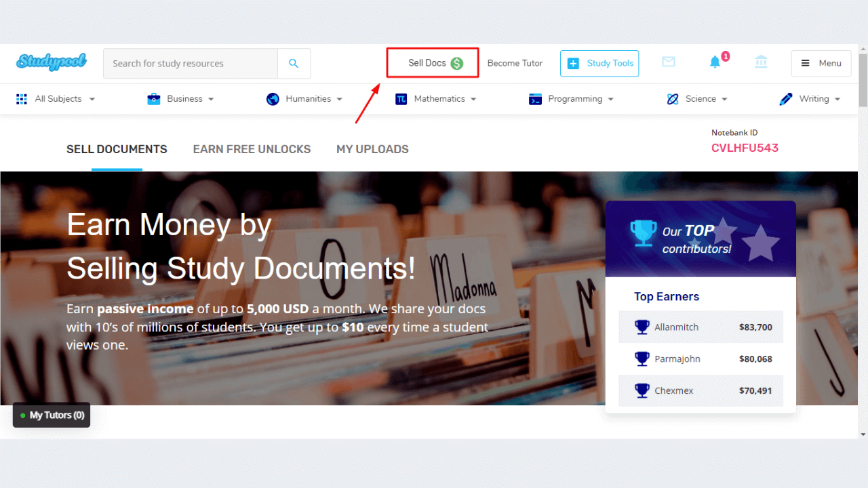
Task: Click the Study Tools button
Action: pyautogui.click(x=599, y=63)
